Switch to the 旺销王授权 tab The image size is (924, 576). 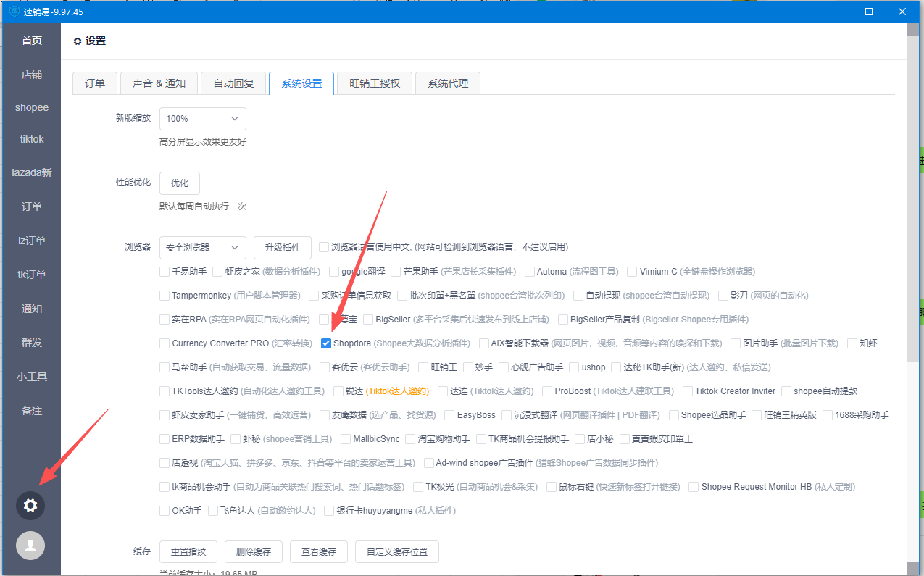[x=375, y=83]
